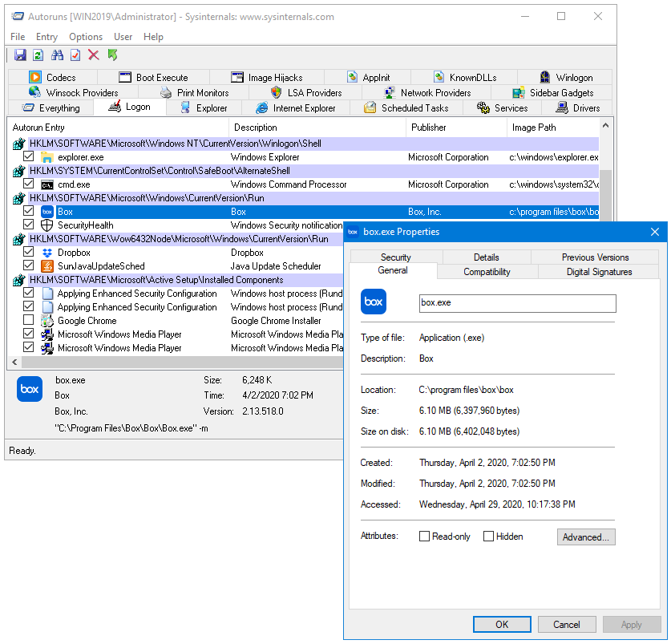Click the Active Setup registry key icon
Image resolution: width=671 pixels, height=644 pixels.
click(18, 281)
